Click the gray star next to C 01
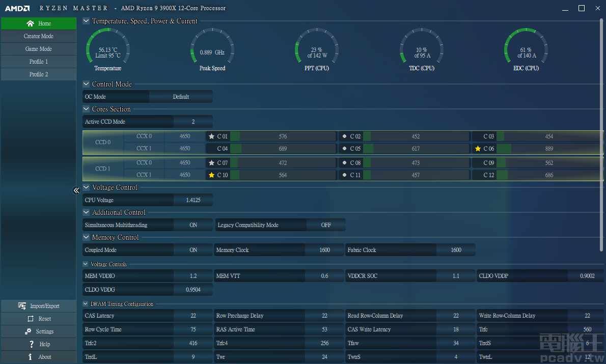This screenshot has width=606, height=364. click(211, 136)
